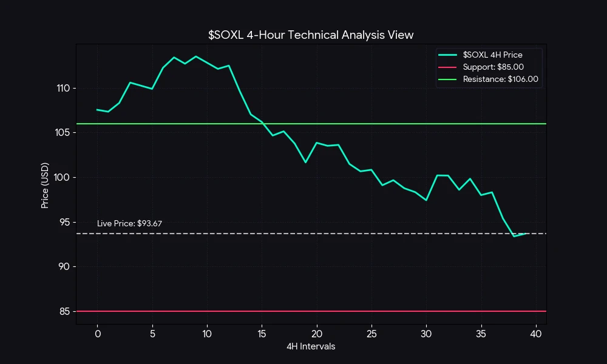Click the y-axis tick label "105"
Viewport: 607px width, 364px height.
click(x=63, y=133)
